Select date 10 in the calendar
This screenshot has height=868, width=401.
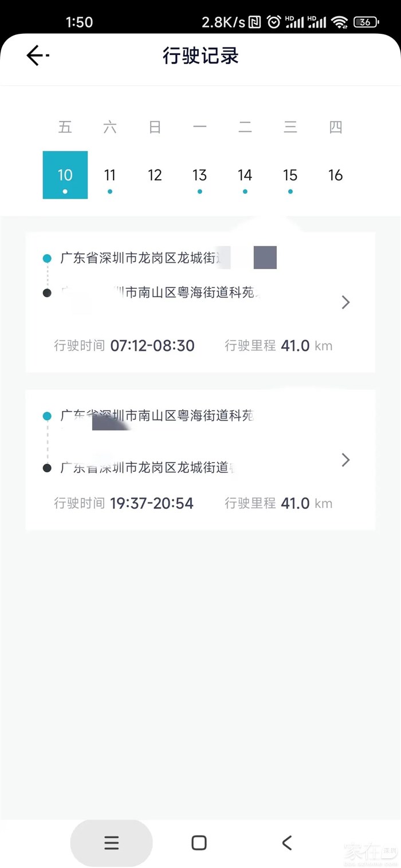65,175
